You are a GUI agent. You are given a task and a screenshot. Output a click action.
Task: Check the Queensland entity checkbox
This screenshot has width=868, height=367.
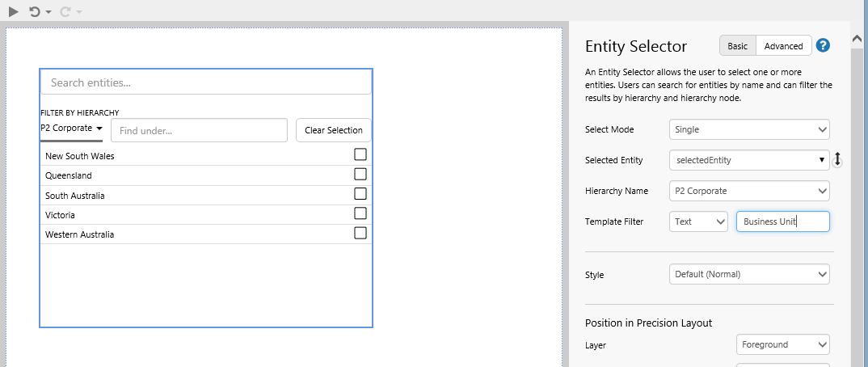(x=360, y=174)
